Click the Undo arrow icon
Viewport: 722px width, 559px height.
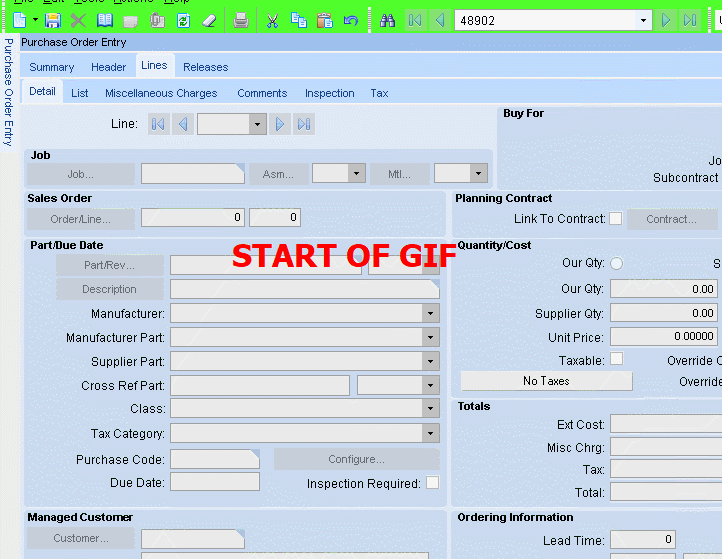click(x=351, y=20)
